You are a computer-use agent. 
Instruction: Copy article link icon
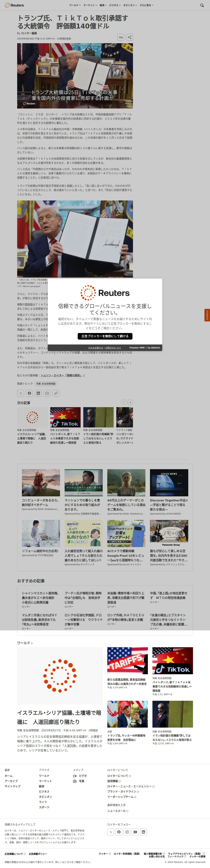[56, 393]
